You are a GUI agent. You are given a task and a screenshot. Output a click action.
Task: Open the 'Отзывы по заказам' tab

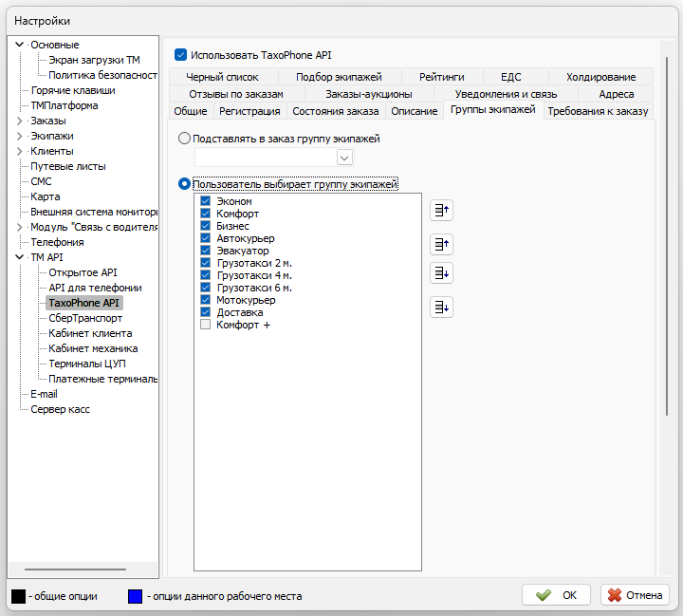tap(236, 94)
